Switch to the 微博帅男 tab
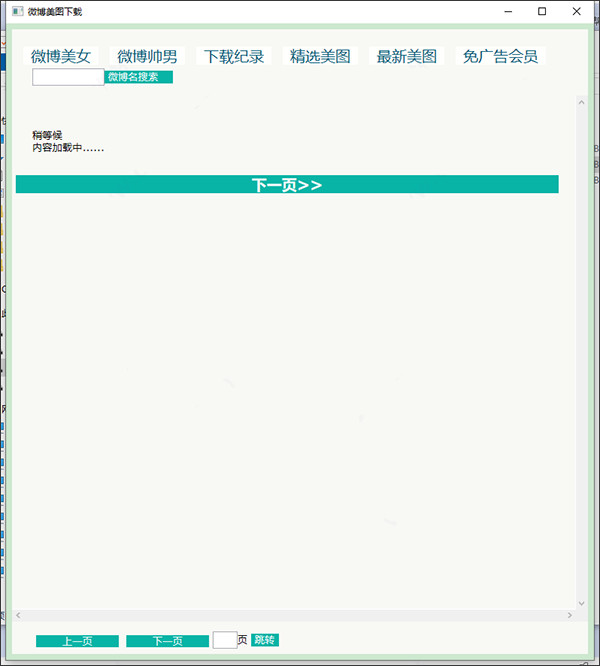The height and width of the screenshot is (666, 600). (x=147, y=56)
